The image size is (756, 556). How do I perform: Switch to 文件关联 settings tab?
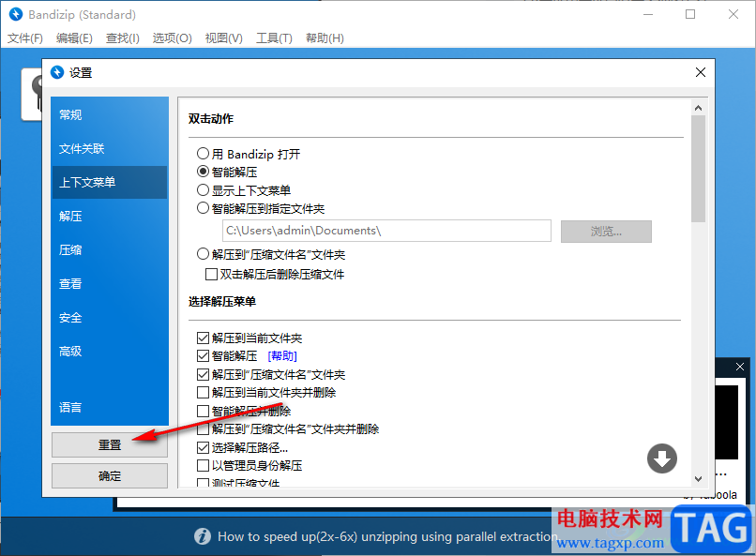110,148
